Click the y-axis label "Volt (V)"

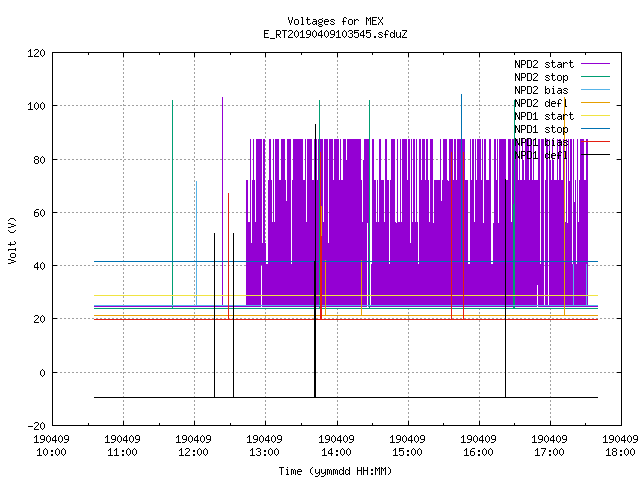click(x=13, y=240)
